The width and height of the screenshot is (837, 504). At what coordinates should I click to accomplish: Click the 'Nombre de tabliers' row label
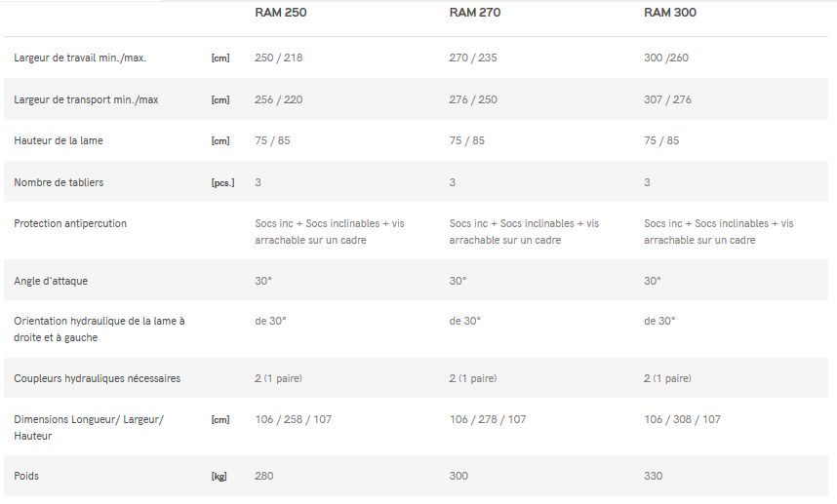pos(59,182)
